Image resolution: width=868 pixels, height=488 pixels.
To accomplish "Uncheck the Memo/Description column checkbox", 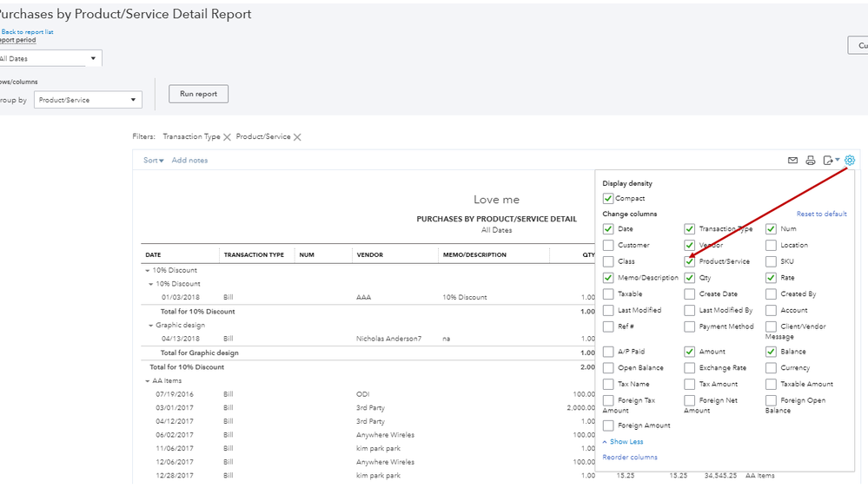I will click(x=608, y=278).
